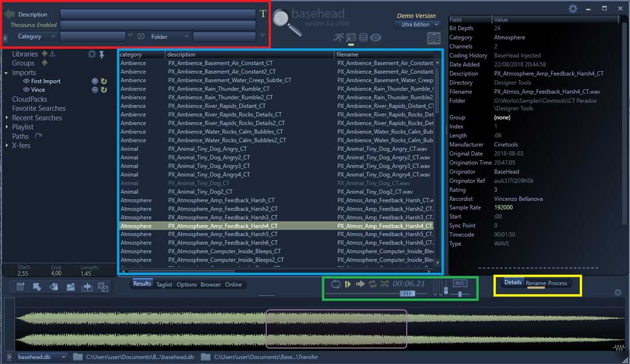Click the running man icon under the basehead logo
This screenshot has width=630, height=364.
[338, 37]
